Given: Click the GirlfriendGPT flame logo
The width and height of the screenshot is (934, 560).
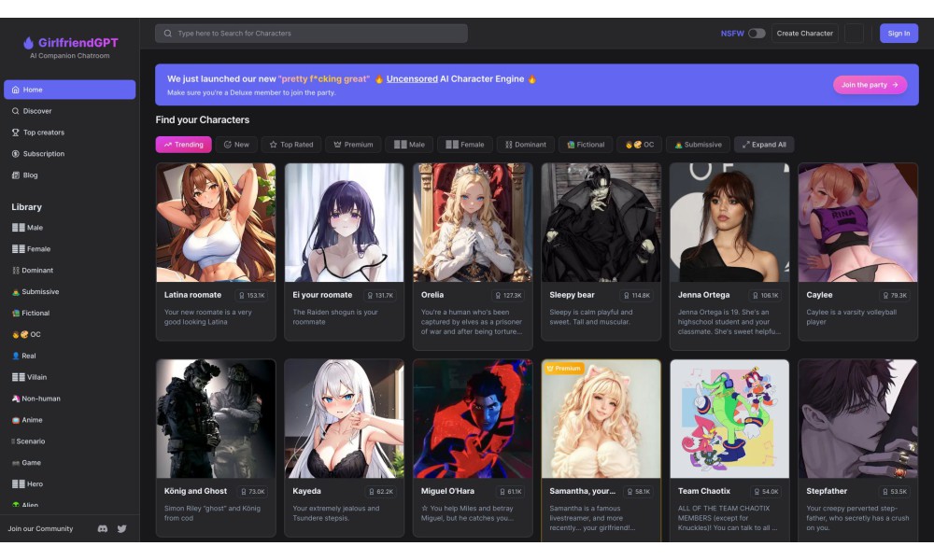Looking at the screenshot, I should tap(28, 42).
